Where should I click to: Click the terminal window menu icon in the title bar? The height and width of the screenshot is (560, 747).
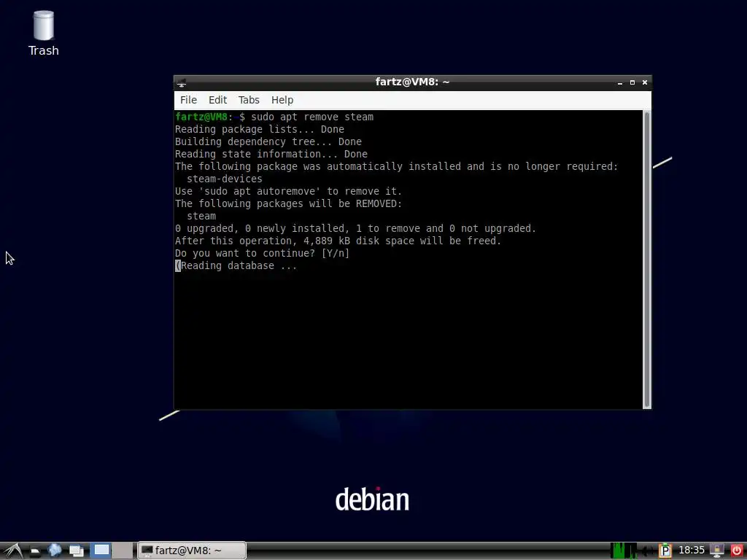point(182,82)
